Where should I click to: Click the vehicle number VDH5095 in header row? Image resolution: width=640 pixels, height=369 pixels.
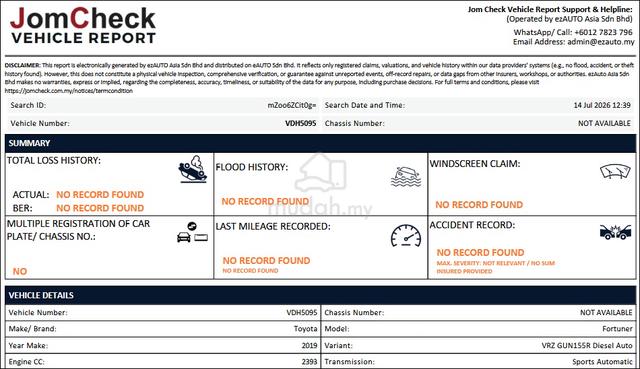301,123
